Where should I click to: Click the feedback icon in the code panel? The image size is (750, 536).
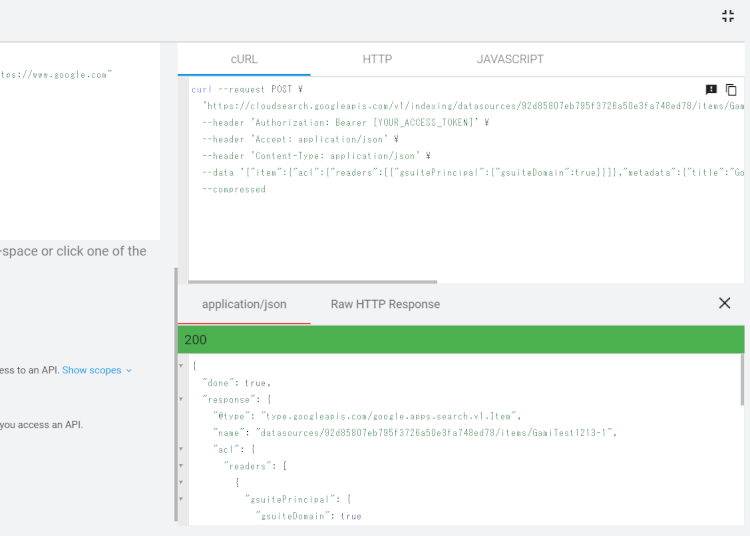[711, 89]
